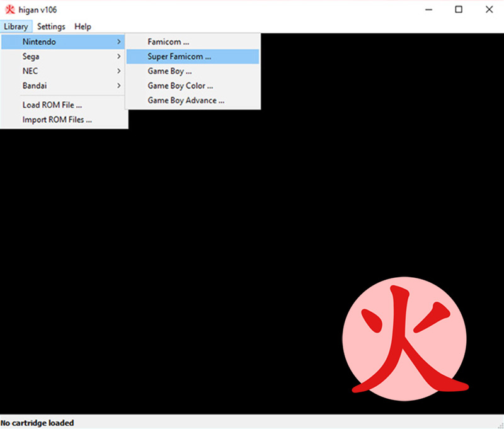Open the Help menu
Screen dimensions: 504x429
coord(83,26)
